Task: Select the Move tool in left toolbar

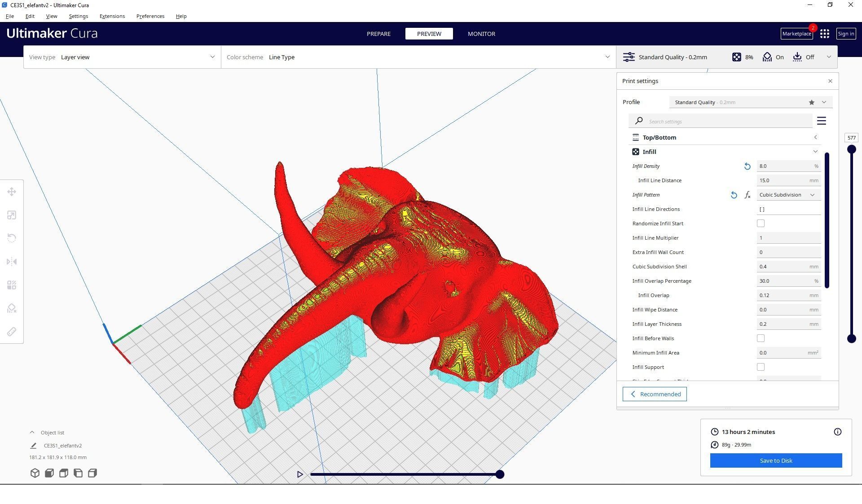Action: tap(12, 192)
